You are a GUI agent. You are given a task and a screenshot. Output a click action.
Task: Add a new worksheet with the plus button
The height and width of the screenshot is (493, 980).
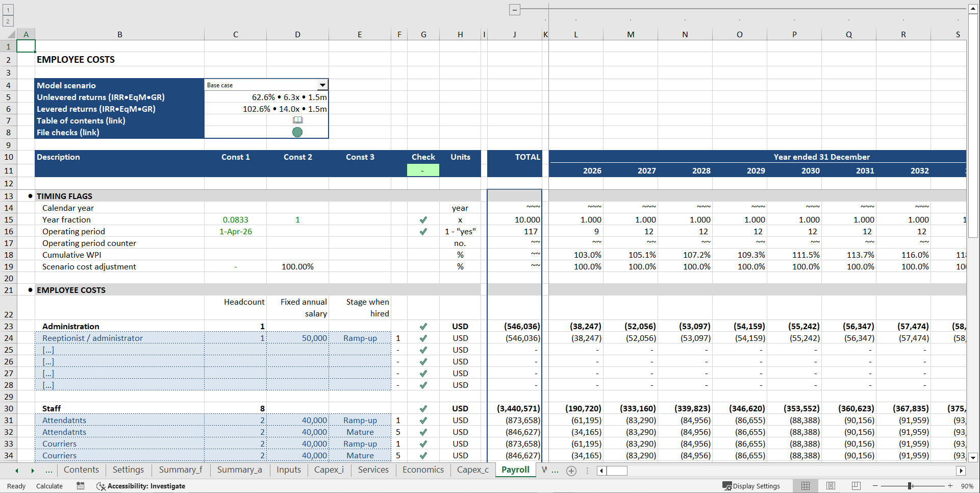click(x=571, y=471)
